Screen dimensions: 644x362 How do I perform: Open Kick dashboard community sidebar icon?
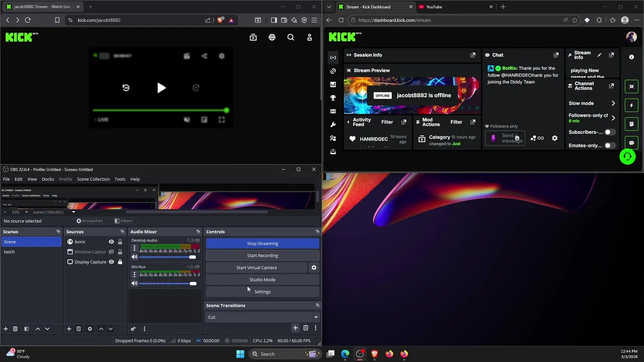333,138
